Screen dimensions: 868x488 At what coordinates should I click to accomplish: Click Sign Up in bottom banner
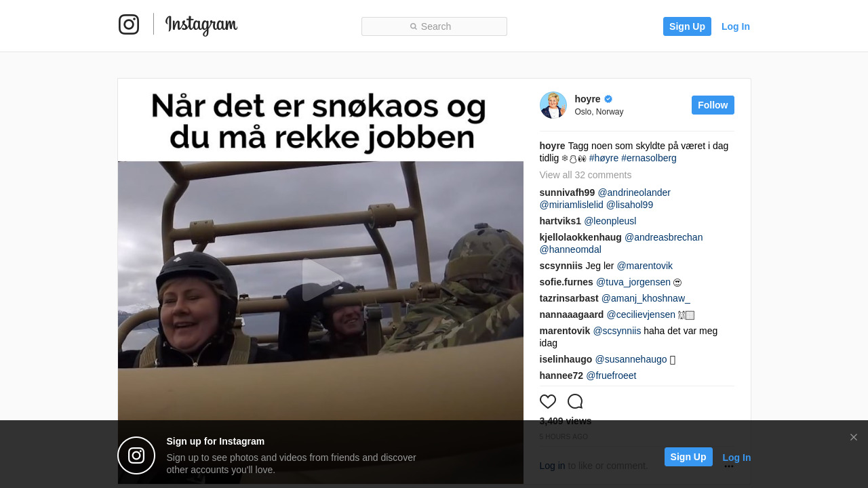click(688, 457)
